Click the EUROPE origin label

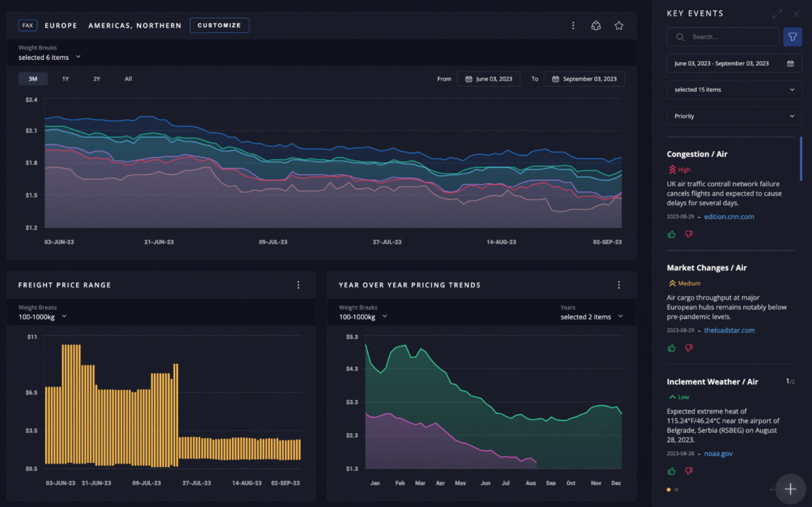click(x=61, y=26)
